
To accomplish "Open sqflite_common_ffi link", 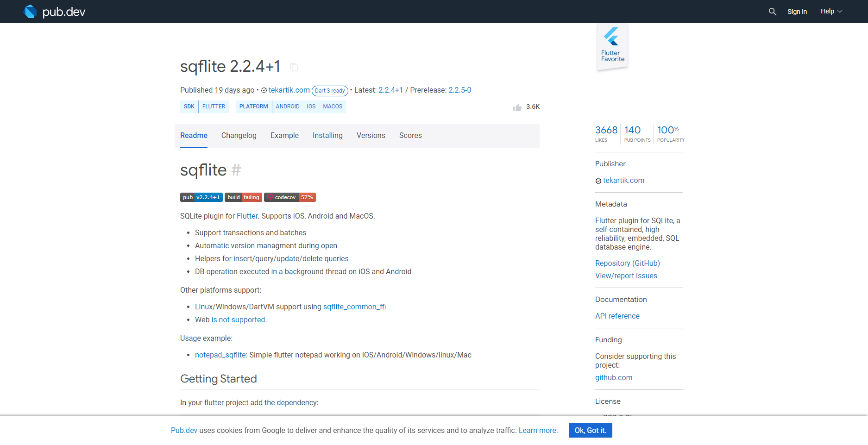I will point(354,307).
